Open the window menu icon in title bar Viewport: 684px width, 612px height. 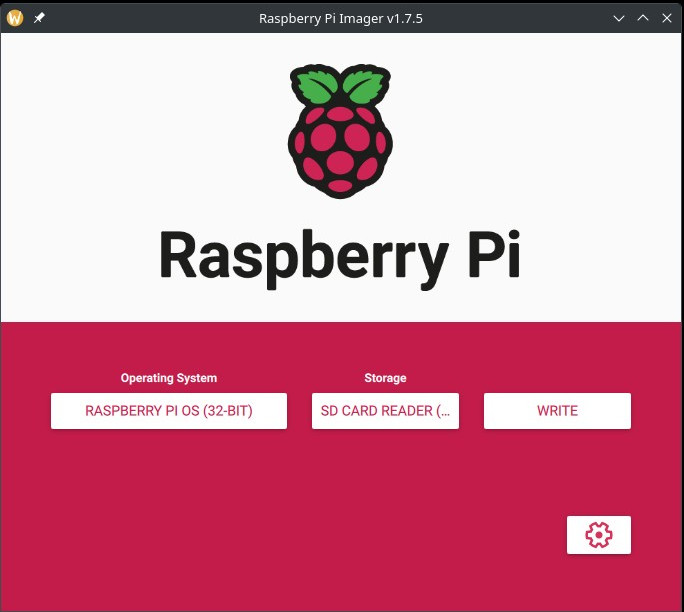click(x=15, y=18)
